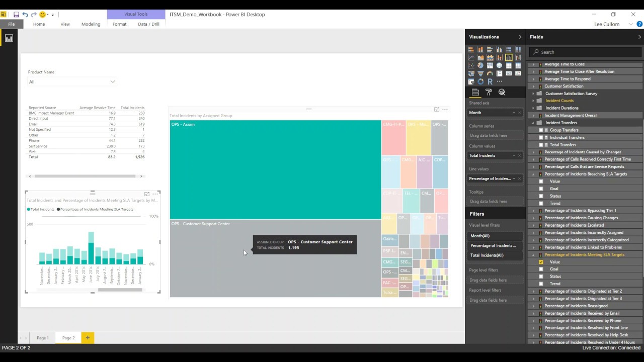Check the Individual Transfers field
Screen dimensions: 644x362
click(541, 137)
